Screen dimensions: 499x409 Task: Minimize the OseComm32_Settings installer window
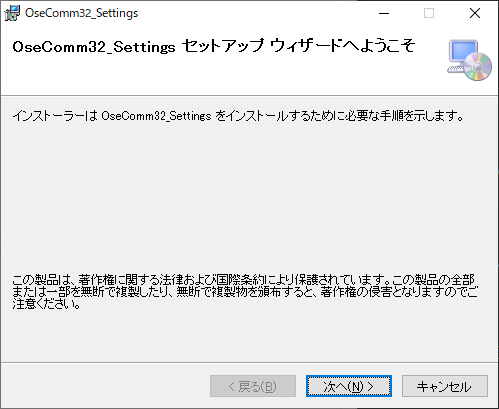(384, 13)
